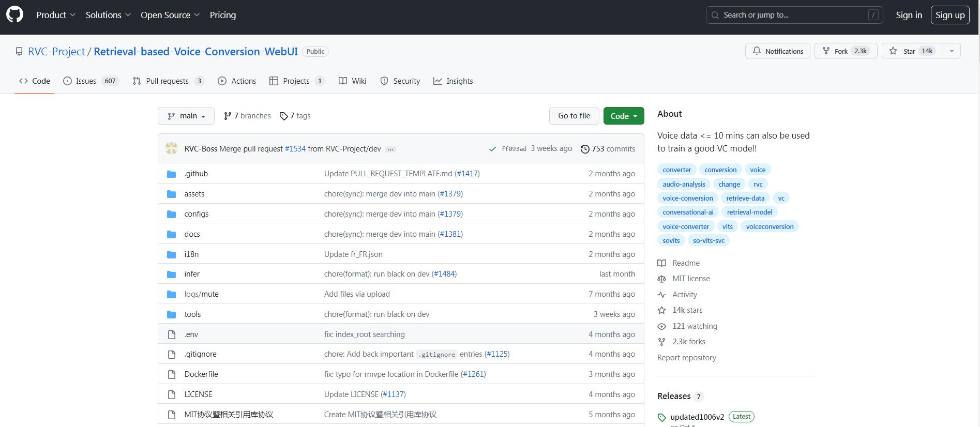Image resolution: width=980 pixels, height=427 pixels.
Task: Click the docs folder icon
Action: pyautogui.click(x=172, y=234)
